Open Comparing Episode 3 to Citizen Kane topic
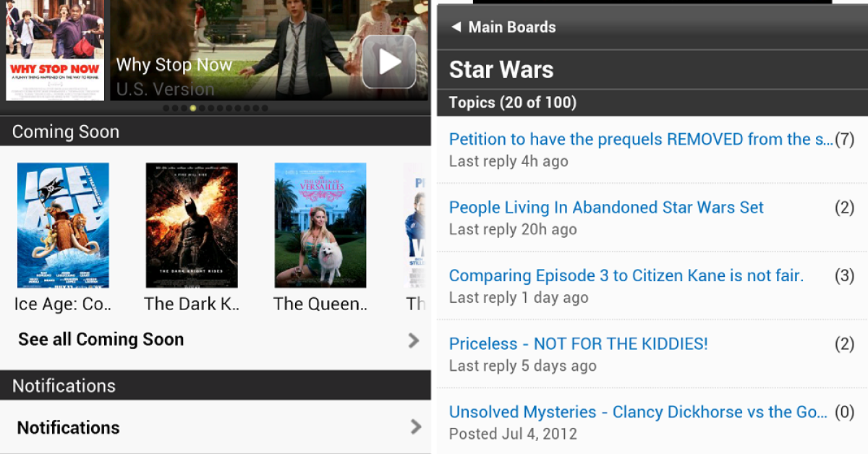This screenshot has width=868, height=454. [x=651, y=286]
